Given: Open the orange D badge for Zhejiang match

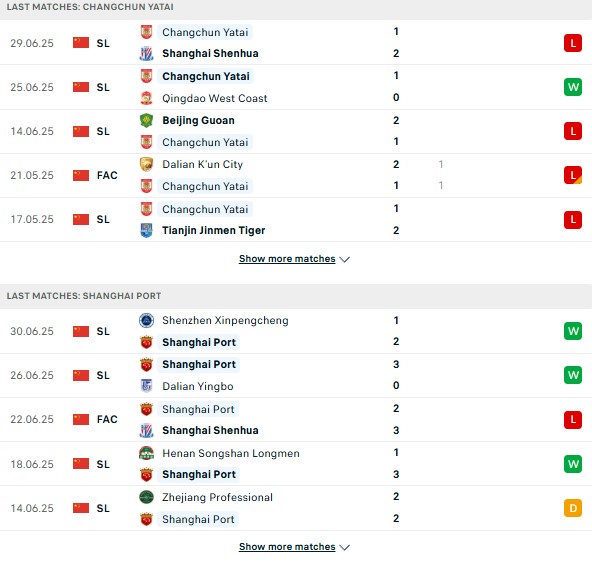Looking at the screenshot, I should pos(573,508).
